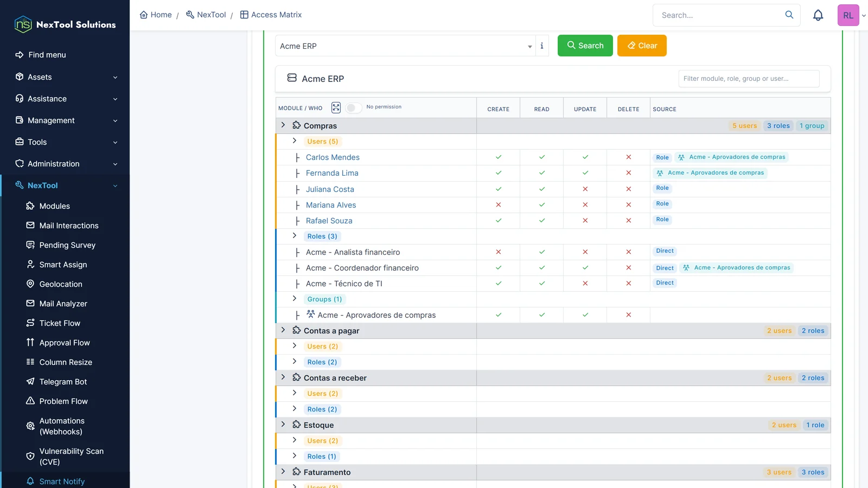Collapse the Roles (3) group under Compras

[295, 236]
